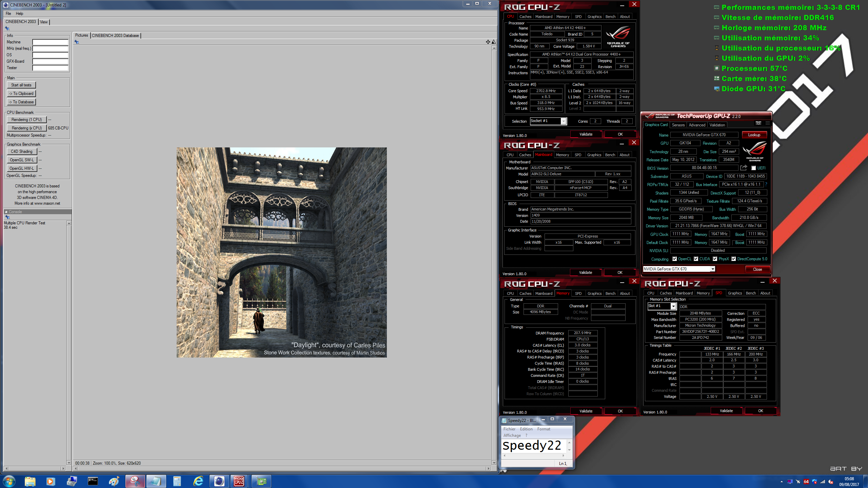Open the Advanced tab in GPU-Z
The image size is (868, 488).
[x=697, y=125]
